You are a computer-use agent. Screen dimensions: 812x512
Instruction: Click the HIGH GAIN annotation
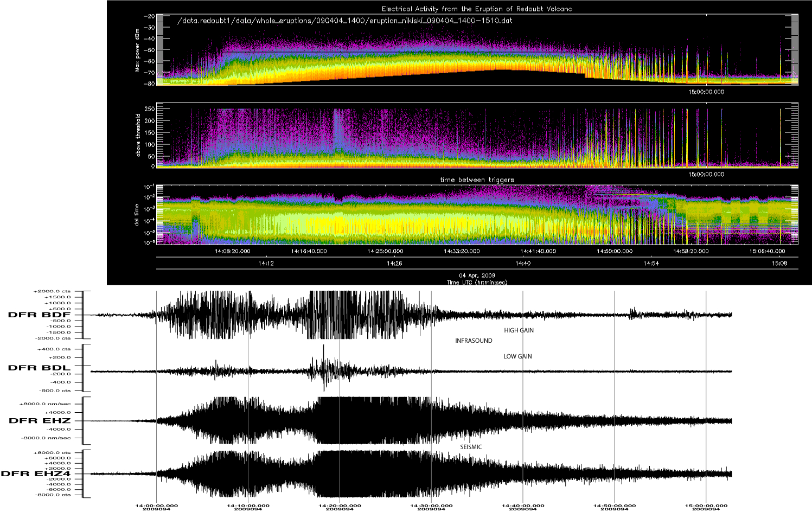(x=519, y=330)
